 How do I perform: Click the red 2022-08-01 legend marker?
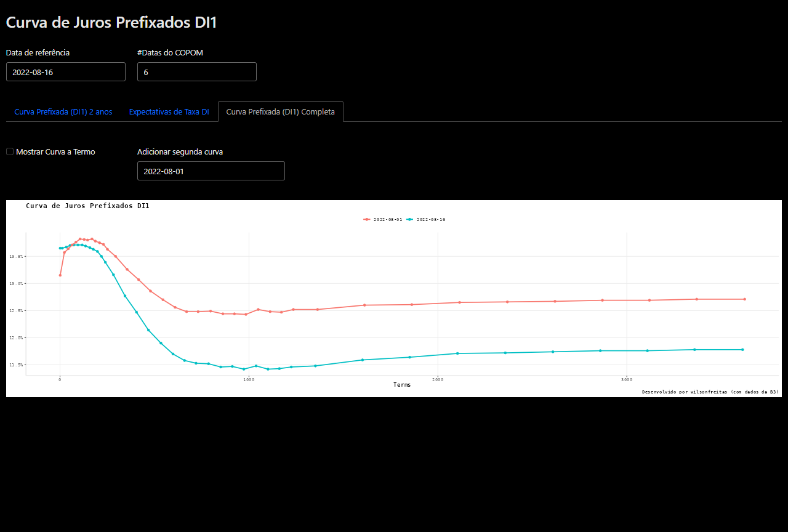tap(367, 219)
